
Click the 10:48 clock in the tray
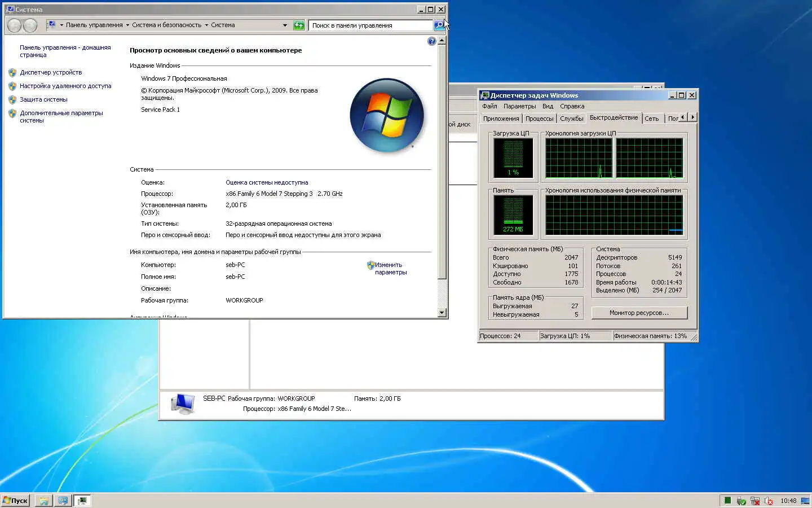point(788,501)
